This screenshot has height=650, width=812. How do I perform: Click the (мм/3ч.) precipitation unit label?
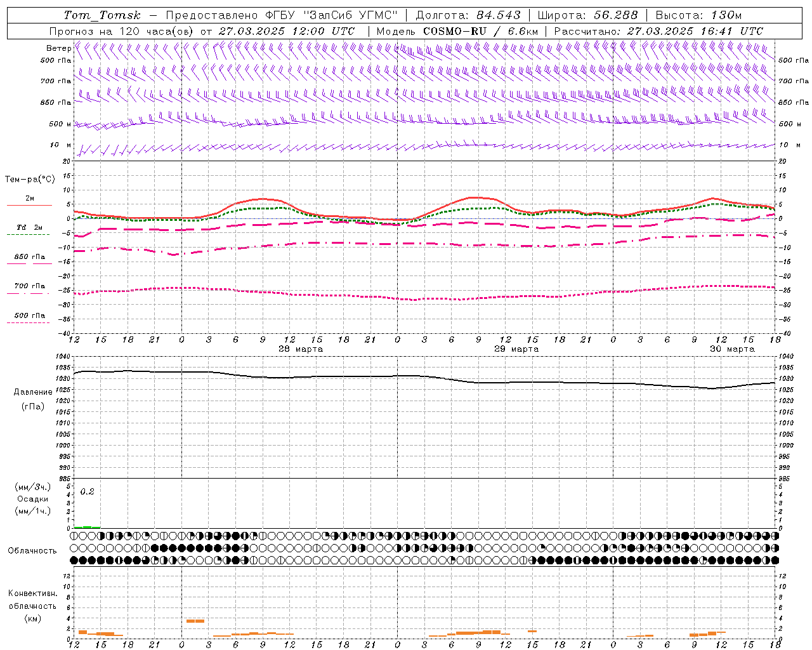(33, 487)
